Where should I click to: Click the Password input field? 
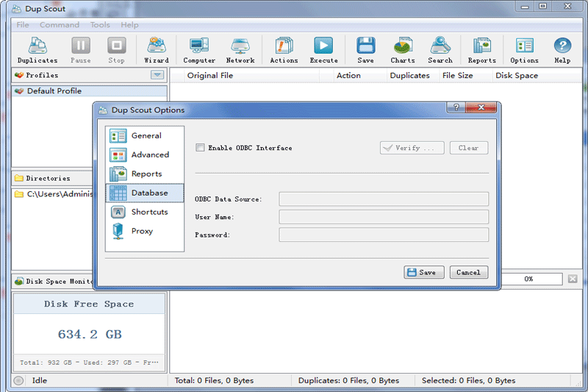point(384,235)
